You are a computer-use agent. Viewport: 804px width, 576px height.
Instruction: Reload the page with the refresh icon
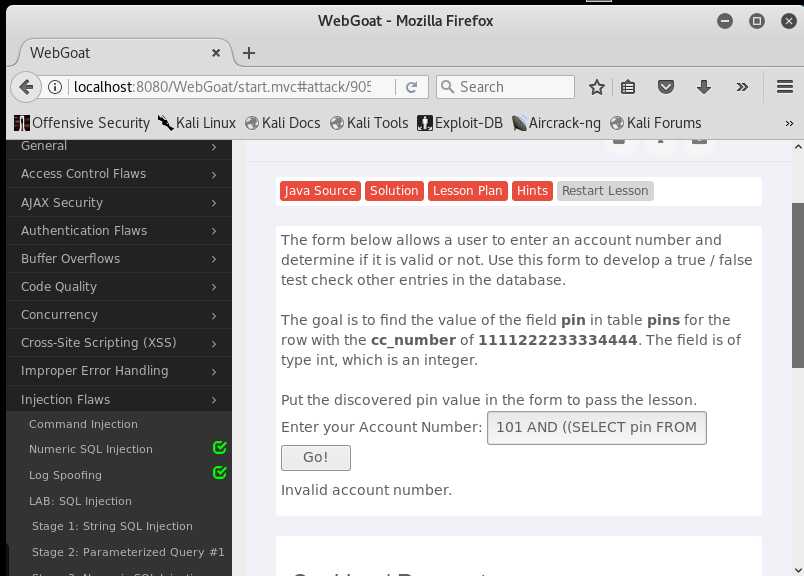point(411,87)
